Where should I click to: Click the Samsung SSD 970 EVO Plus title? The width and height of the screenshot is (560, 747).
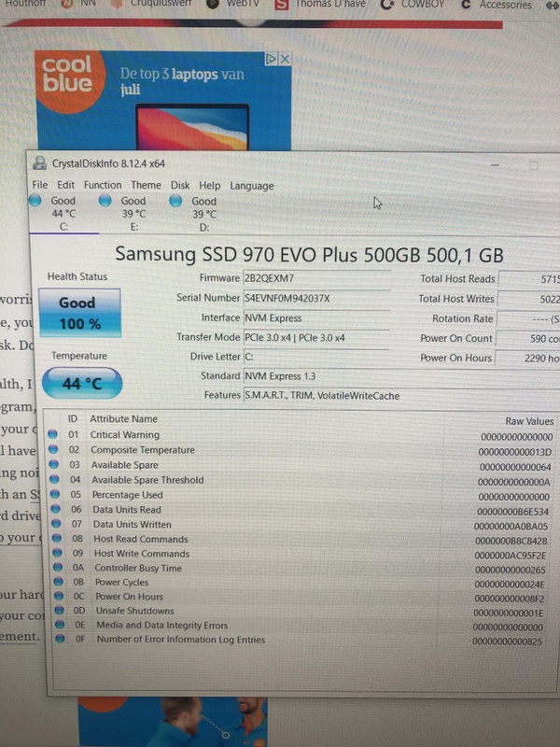[x=310, y=254]
